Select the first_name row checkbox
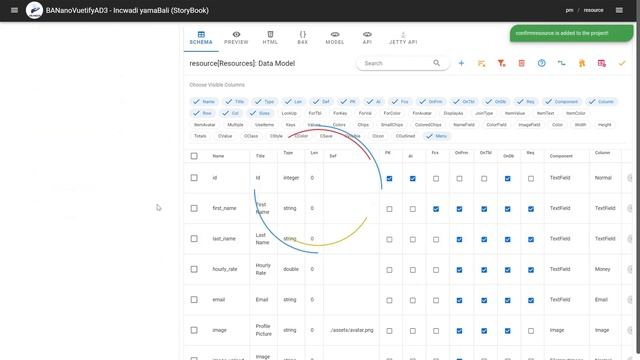 pyautogui.click(x=194, y=208)
